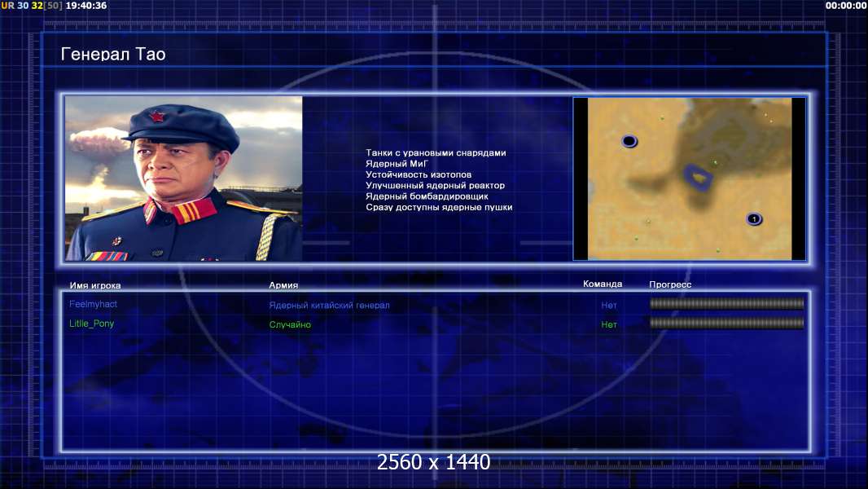Click the Имя игрока column header
Viewport: 868px width, 489px height.
coord(95,286)
